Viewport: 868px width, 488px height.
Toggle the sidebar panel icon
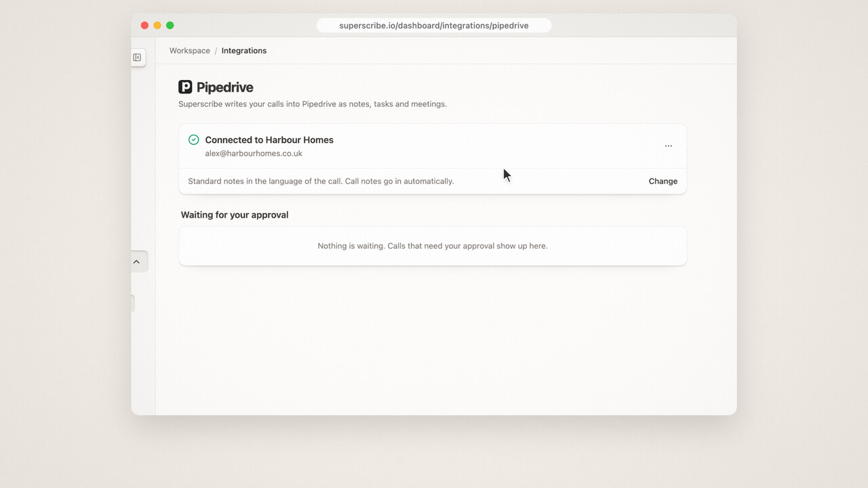point(137,58)
